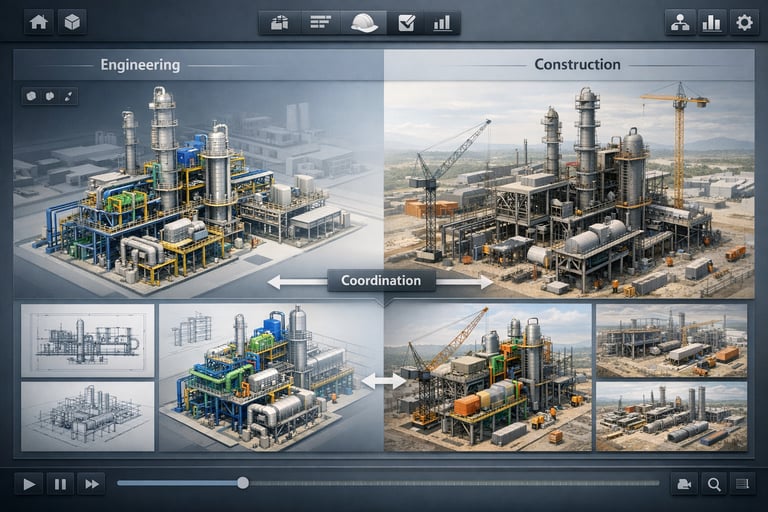Open the lower small construction site thumbnail
Viewport: 768px width, 512px height.
click(672, 416)
